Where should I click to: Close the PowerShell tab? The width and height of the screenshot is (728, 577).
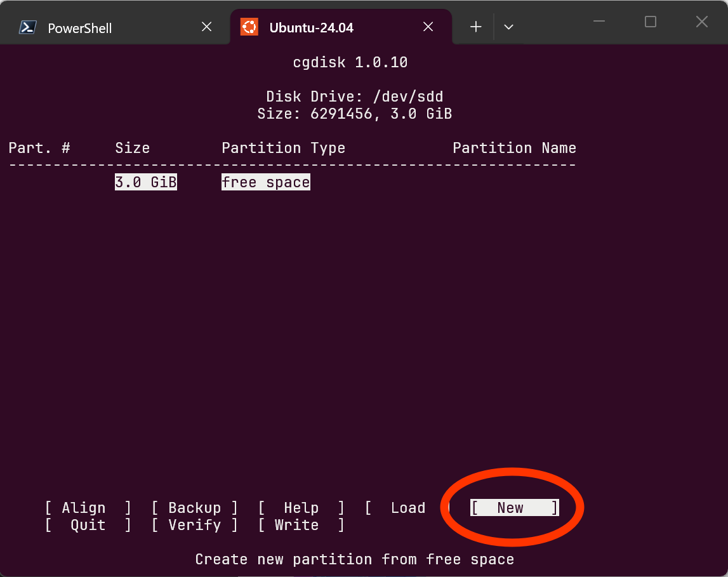(x=207, y=27)
